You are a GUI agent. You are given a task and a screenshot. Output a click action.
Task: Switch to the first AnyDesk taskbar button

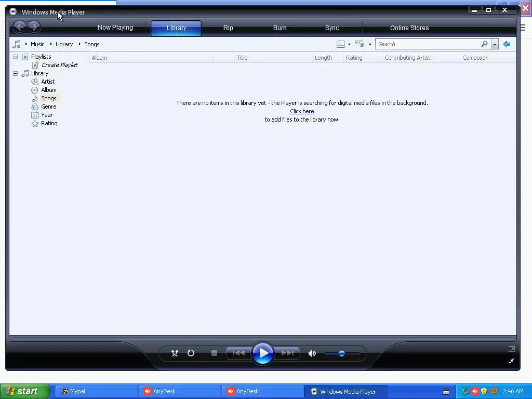[179, 391]
